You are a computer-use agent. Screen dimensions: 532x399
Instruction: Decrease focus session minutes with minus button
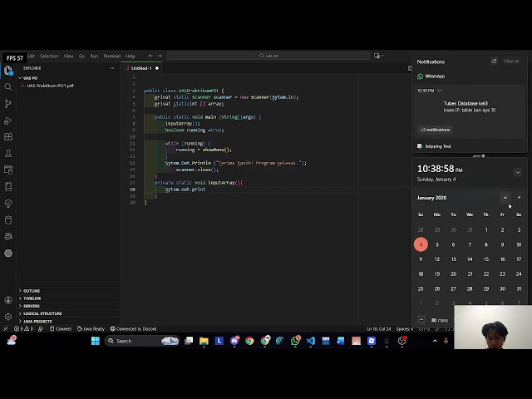[421, 320]
